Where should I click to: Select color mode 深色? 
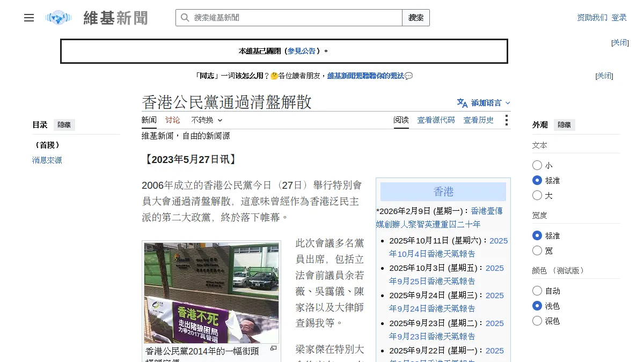pyautogui.click(x=537, y=321)
